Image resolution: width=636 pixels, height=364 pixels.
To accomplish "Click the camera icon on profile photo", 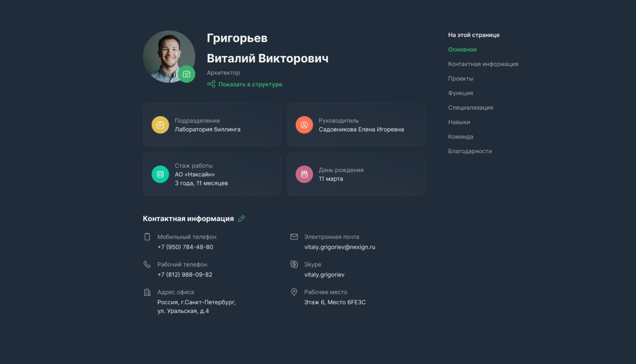I will tap(186, 74).
